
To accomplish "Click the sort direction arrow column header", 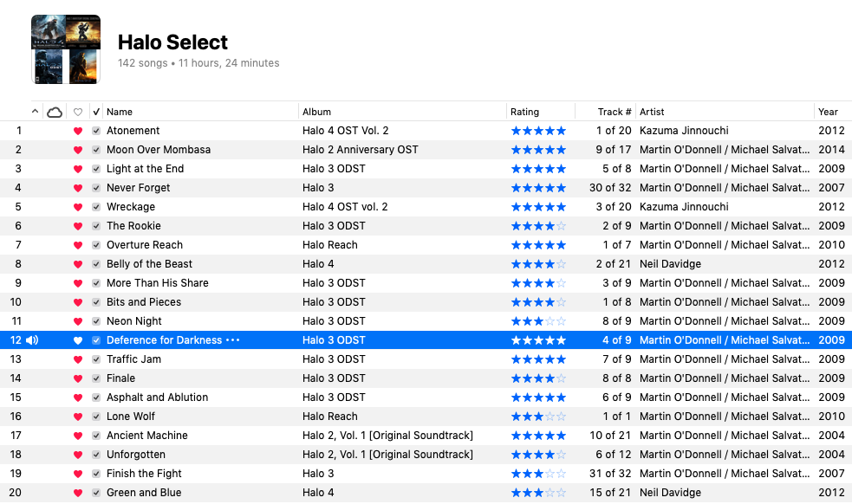I will tap(35, 112).
